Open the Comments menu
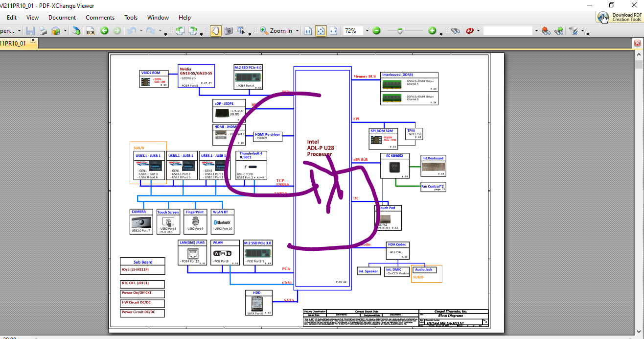This screenshot has width=644, height=339. pos(100,18)
